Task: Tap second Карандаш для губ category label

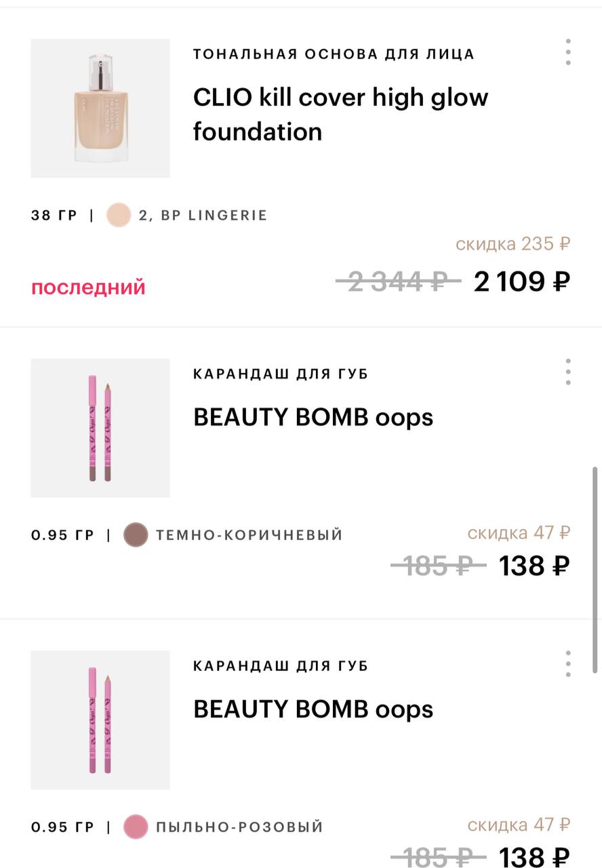Action: pos(281,666)
